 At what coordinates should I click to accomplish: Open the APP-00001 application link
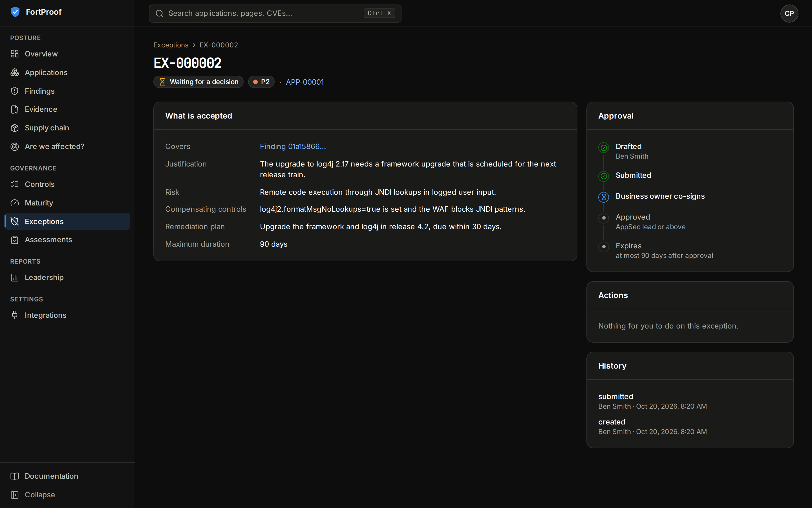coord(305,82)
